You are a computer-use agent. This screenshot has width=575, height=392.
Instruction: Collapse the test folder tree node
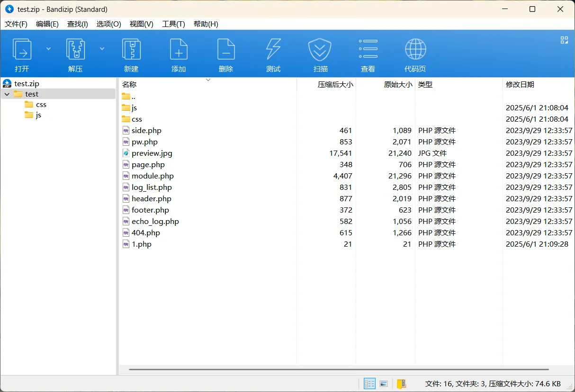tap(7, 94)
